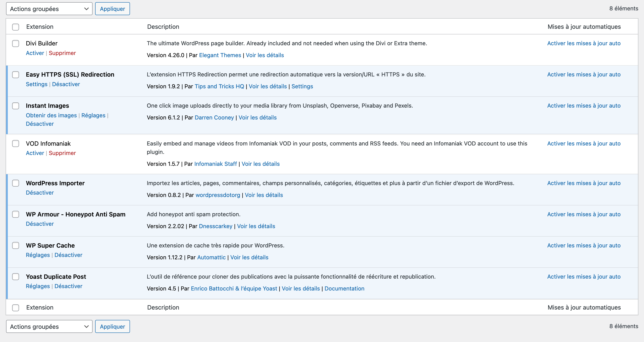
Task: Click the 'Version 4.26.0' text
Action: coord(165,55)
